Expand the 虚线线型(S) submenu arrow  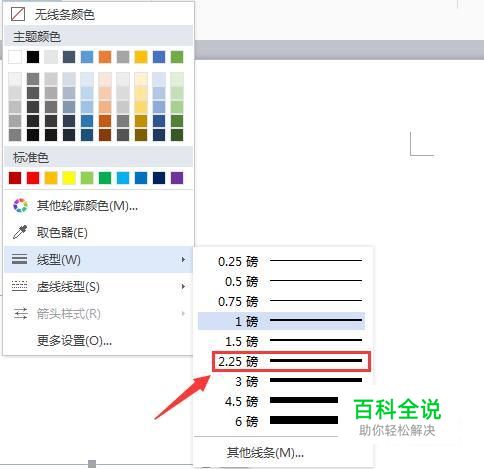[183, 286]
